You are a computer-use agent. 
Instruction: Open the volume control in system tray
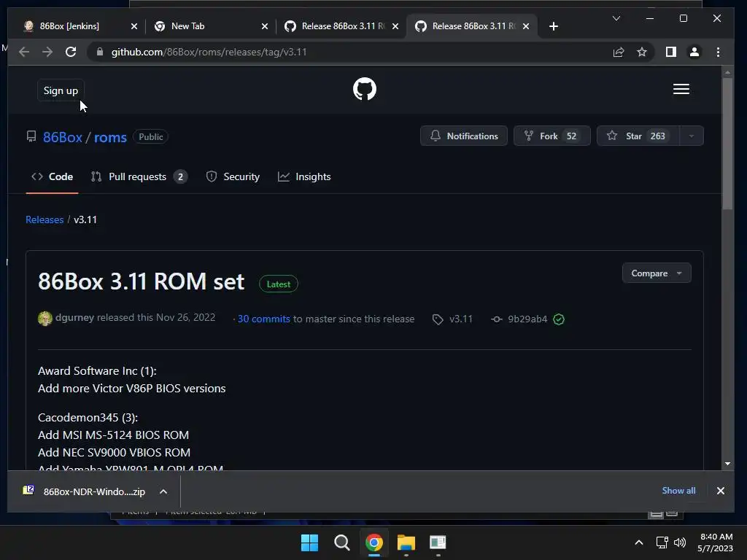pos(680,542)
